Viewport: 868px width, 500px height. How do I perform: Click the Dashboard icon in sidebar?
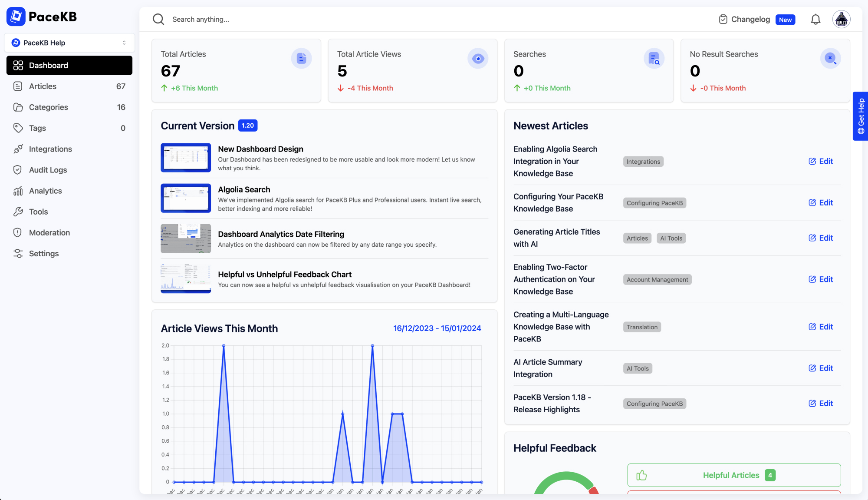(19, 65)
